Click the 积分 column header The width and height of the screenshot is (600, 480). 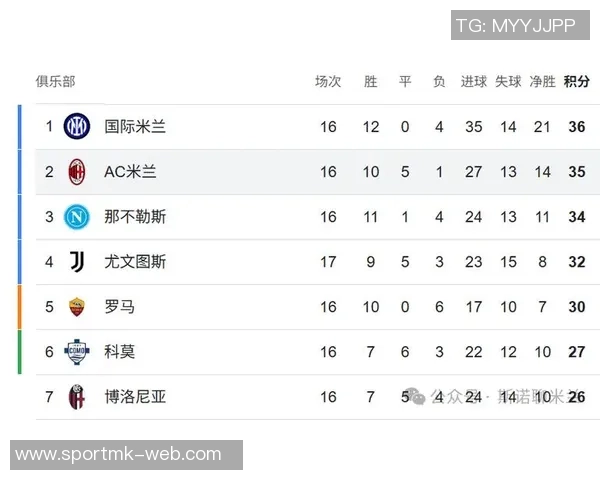tap(577, 82)
